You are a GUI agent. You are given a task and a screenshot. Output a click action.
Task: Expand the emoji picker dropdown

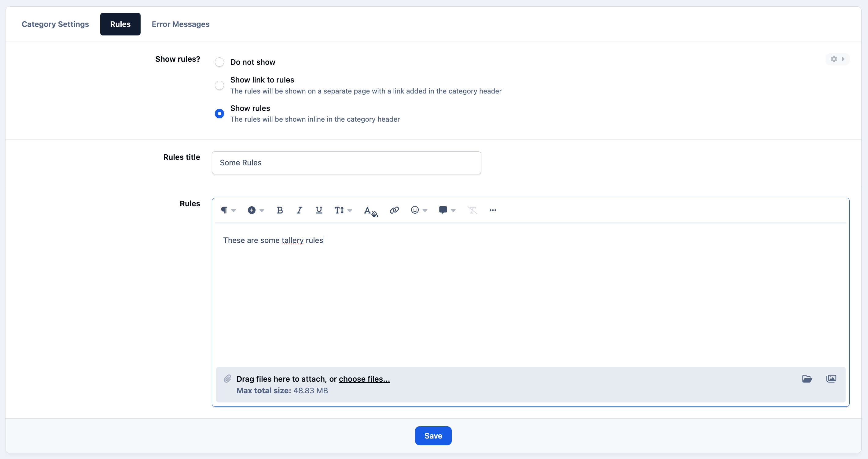(419, 210)
